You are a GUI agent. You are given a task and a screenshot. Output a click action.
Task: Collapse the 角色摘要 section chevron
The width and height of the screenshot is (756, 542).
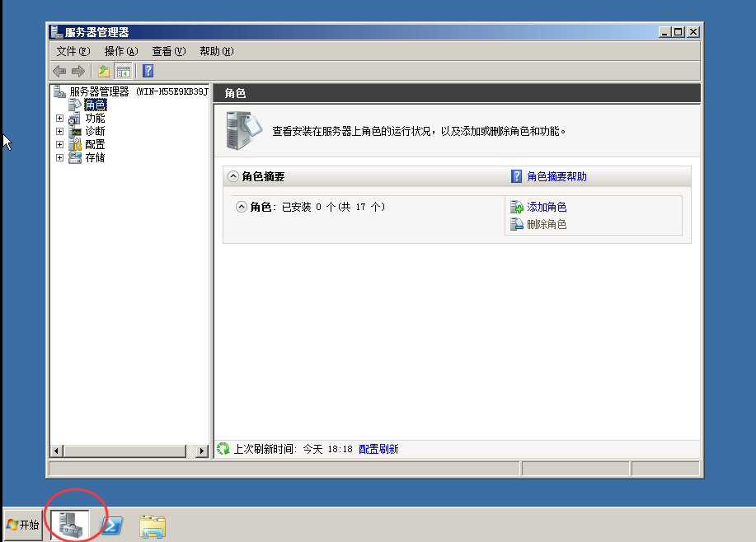click(233, 175)
